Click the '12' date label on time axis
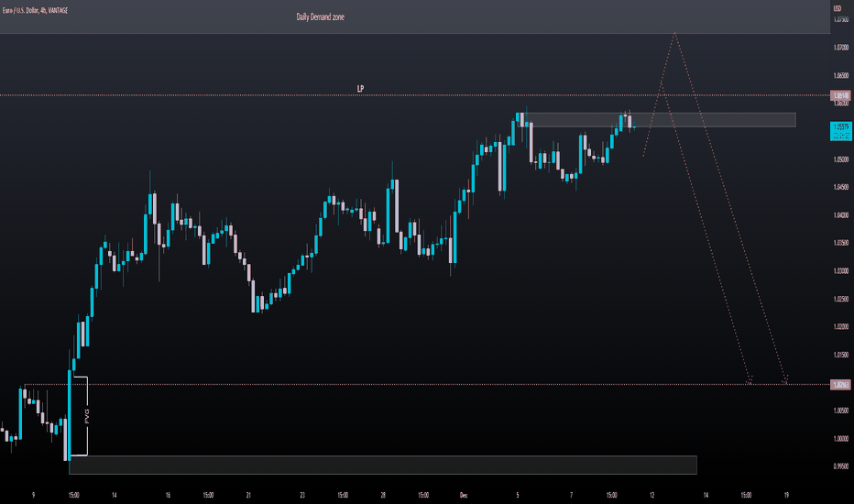854x504 pixels. (x=651, y=495)
